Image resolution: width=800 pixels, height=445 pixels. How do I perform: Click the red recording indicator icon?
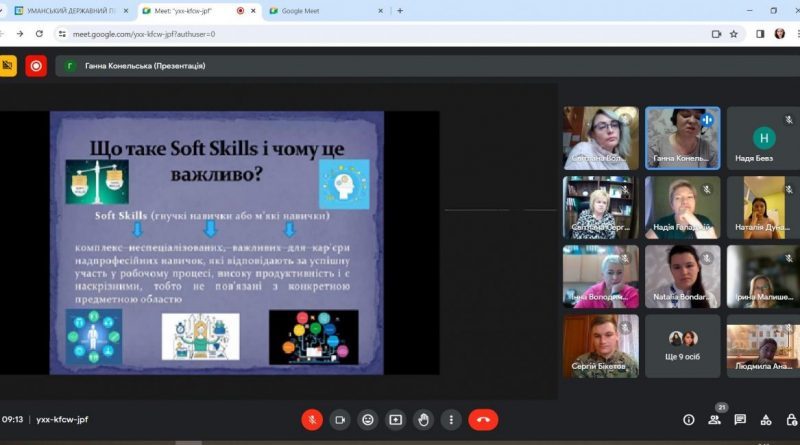point(36,66)
